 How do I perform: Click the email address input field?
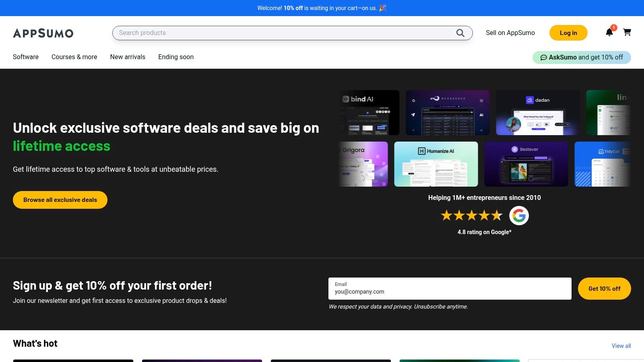click(450, 292)
